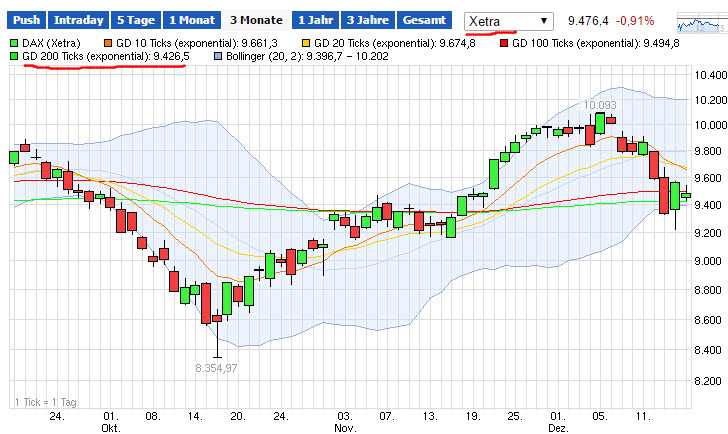Click the mini chart thumbnail at top right

[699, 20]
